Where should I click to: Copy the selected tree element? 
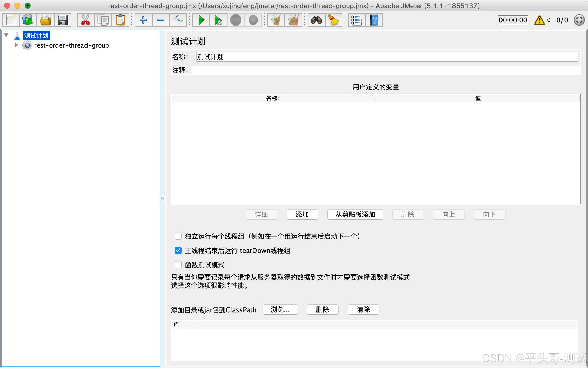(103, 20)
